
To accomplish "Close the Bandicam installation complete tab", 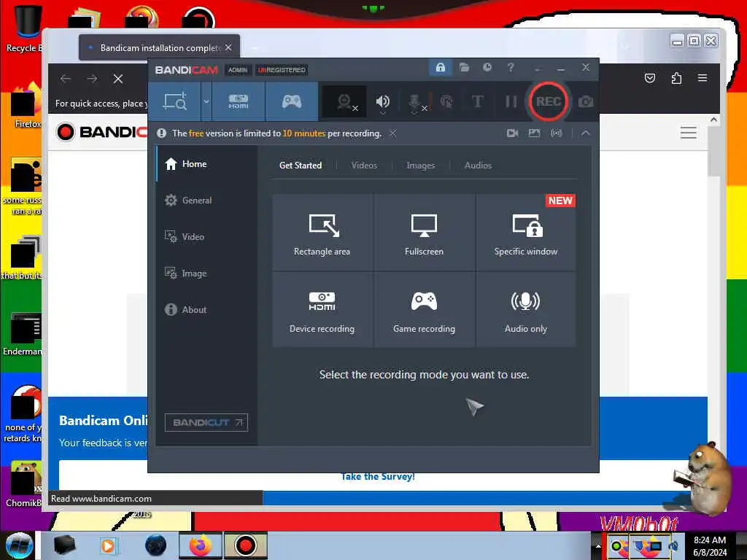I will (x=228, y=47).
